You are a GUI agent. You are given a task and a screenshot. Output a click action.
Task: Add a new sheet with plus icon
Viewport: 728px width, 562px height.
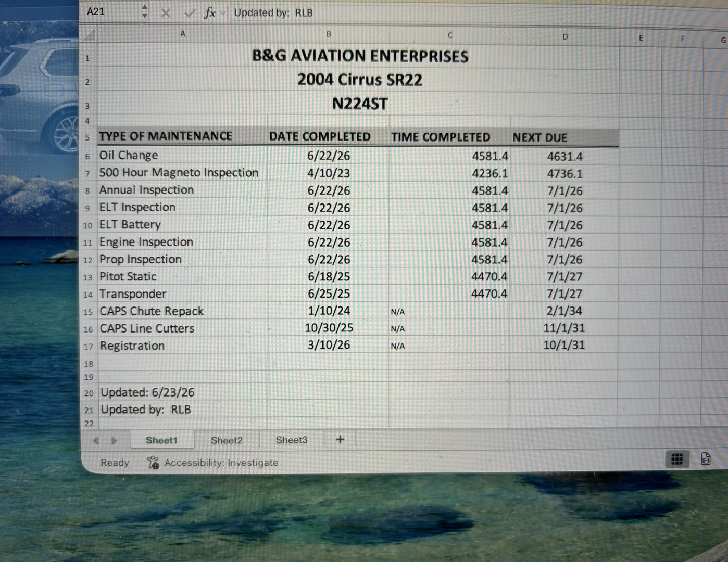340,440
